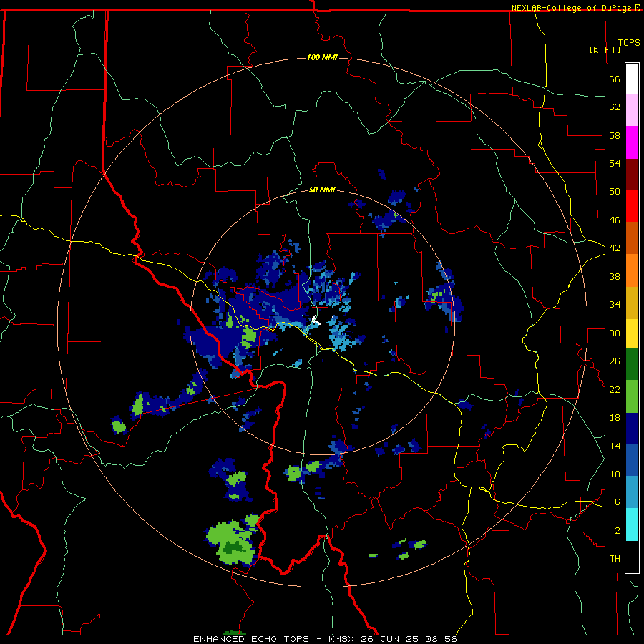This screenshot has height=644, width=644.
Task: Select the magenta legend color band
Action: point(632,142)
